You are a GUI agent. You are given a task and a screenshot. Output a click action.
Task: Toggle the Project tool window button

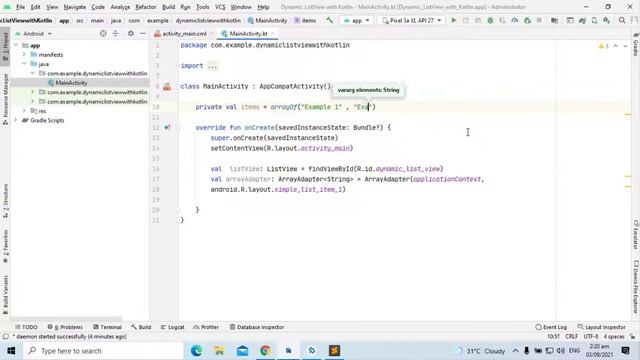pyautogui.click(x=5, y=46)
